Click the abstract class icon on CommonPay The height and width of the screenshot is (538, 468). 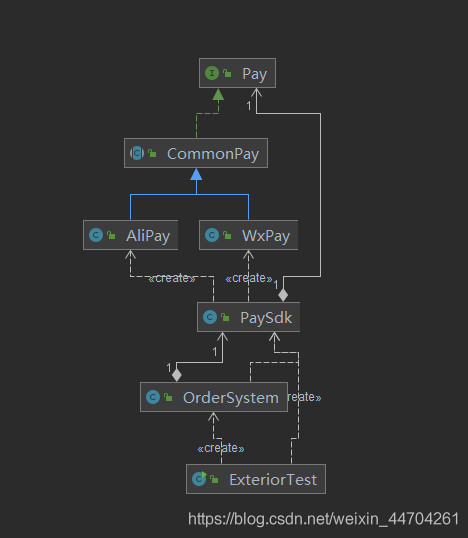click(137, 153)
